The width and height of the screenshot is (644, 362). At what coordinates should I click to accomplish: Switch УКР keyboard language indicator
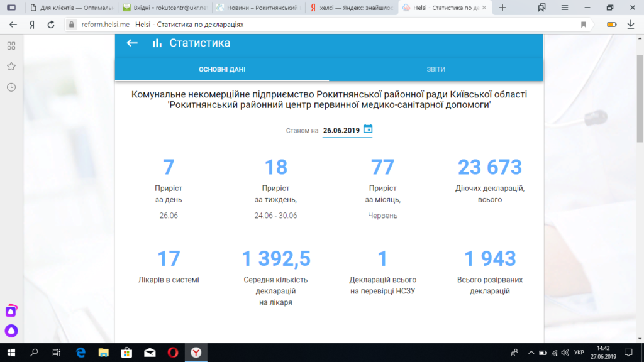click(x=579, y=353)
